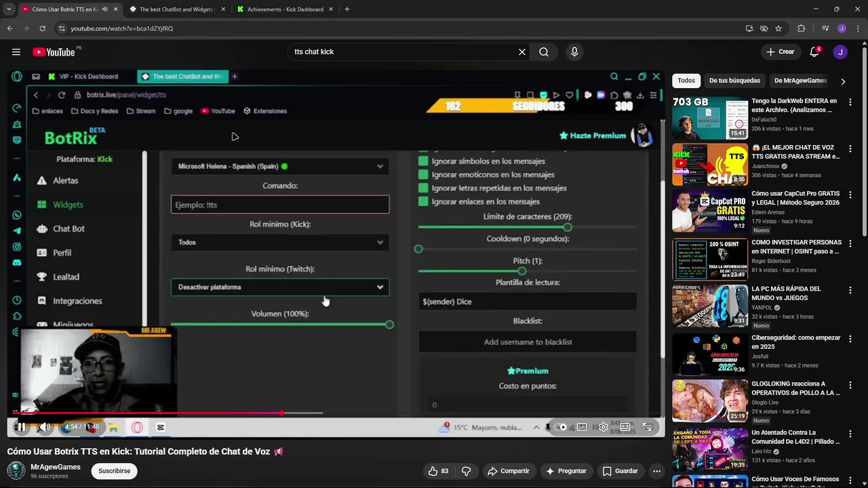Close the best ChatBot and Widgets tab
868x488 pixels.
(x=223, y=9)
